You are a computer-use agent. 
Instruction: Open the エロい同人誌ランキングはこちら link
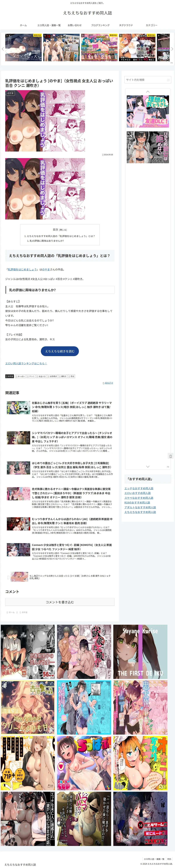pyautogui.click(x=26, y=363)
